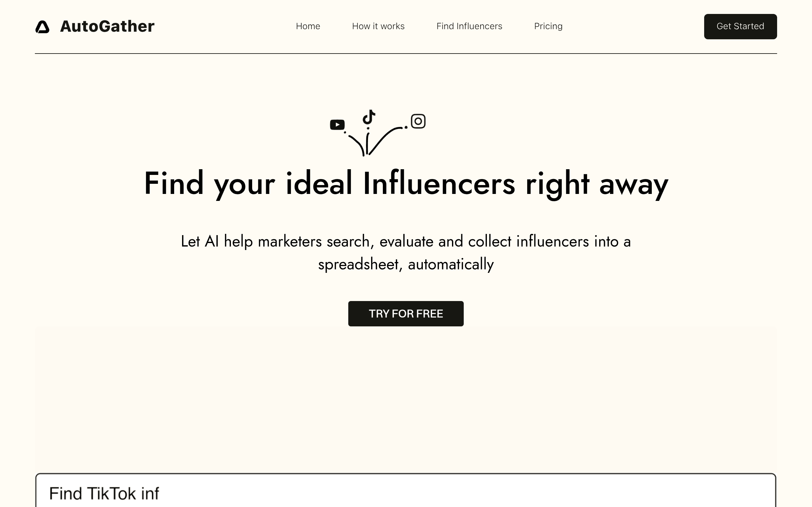Open the Find Influencers page
Screen dimensions: 812x507
pos(469,26)
